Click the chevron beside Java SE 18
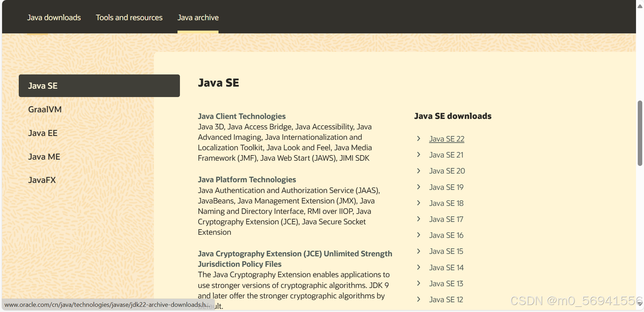Image resolution: width=644 pixels, height=312 pixels. pos(419,203)
